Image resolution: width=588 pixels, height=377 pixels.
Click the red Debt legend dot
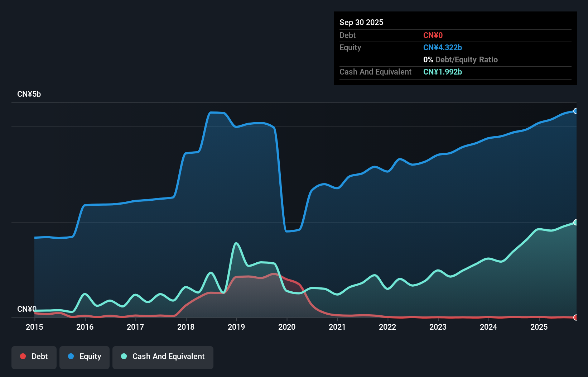tap(23, 356)
